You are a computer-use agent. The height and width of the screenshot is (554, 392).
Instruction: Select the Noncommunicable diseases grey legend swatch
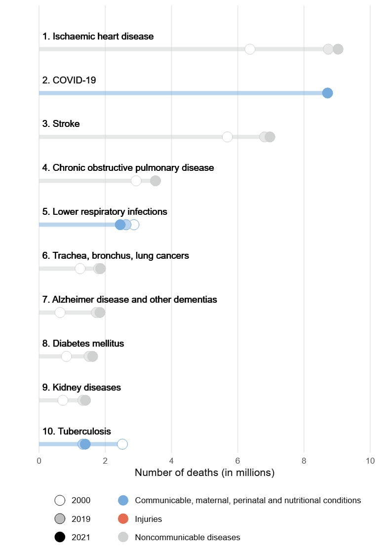click(123, 537)
